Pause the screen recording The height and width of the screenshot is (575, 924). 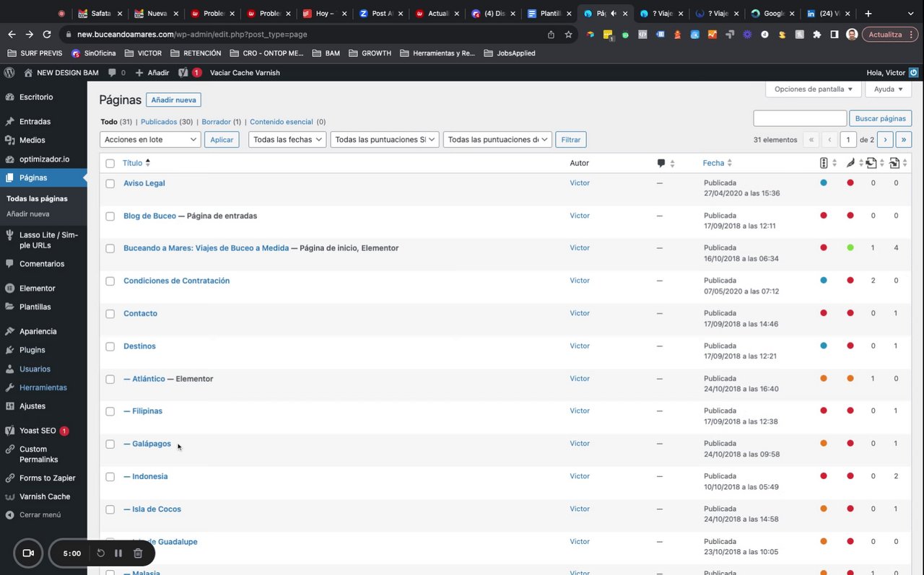click(x=118, y=553)
